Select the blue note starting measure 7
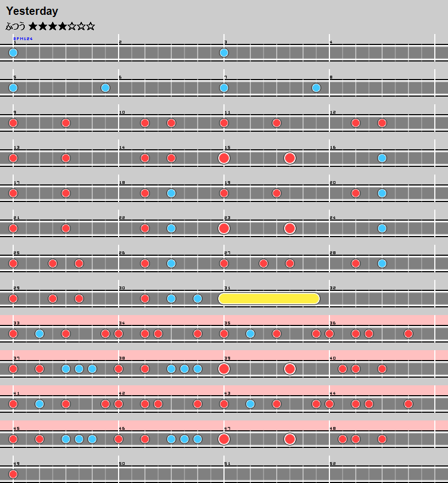The width and height of the screenshot is (448, 483). pos(224,88)
